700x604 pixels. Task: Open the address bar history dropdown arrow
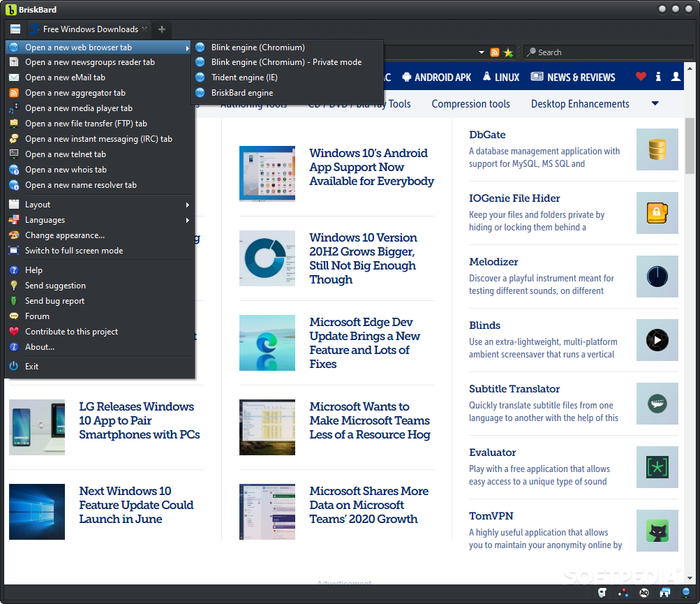coord(482,52)
